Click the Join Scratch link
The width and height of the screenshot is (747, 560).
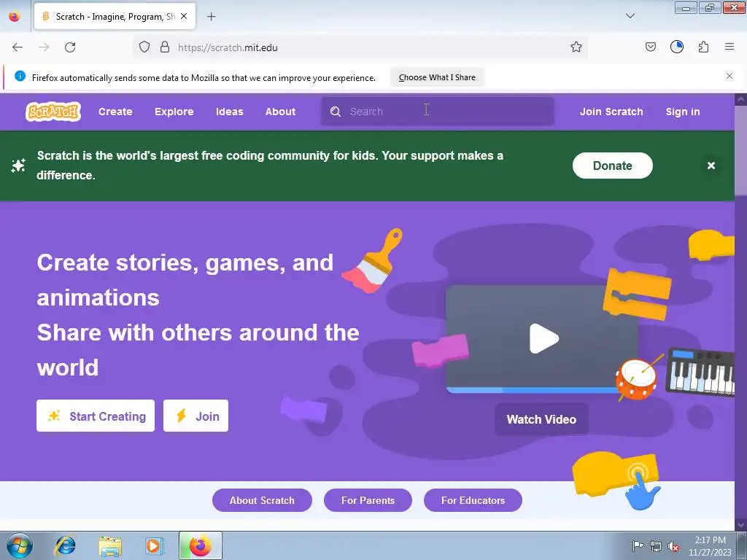pos(611,112)
